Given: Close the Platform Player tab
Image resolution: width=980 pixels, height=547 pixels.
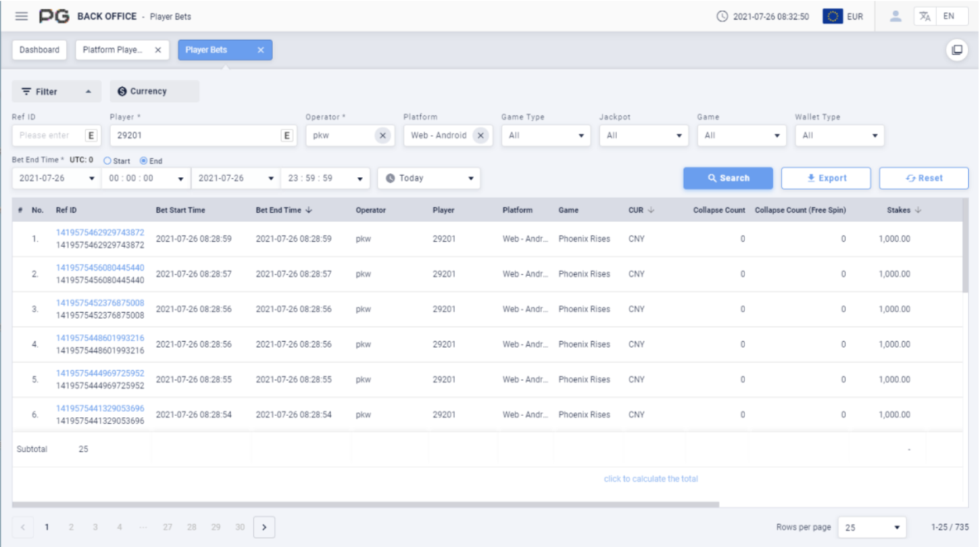Looking at the screenshot, I should 158,50.
